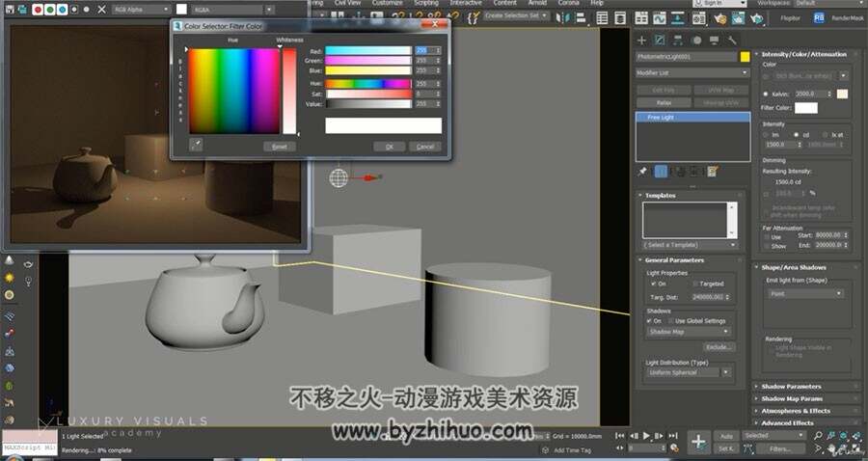This screenshot has height=461, width=868.
Task: Click the Set Key large plus button
Action: coord(698,442)
